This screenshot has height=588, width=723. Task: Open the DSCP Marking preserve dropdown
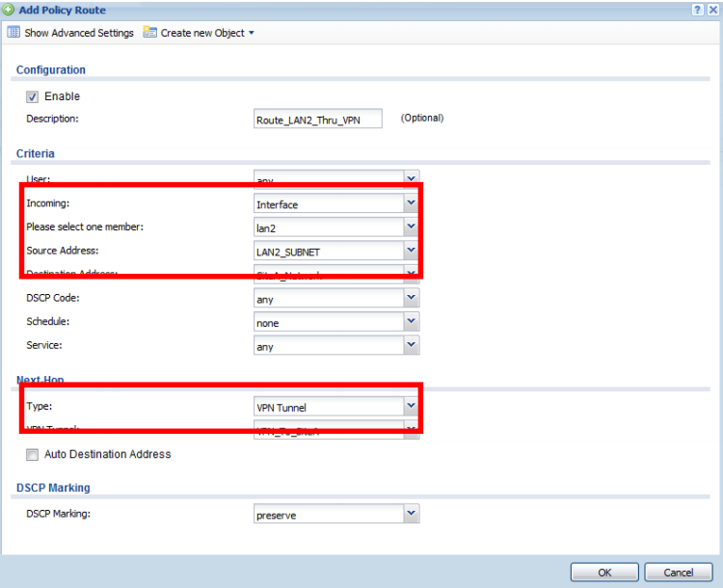pyautogui.click(x=411, y=515)
